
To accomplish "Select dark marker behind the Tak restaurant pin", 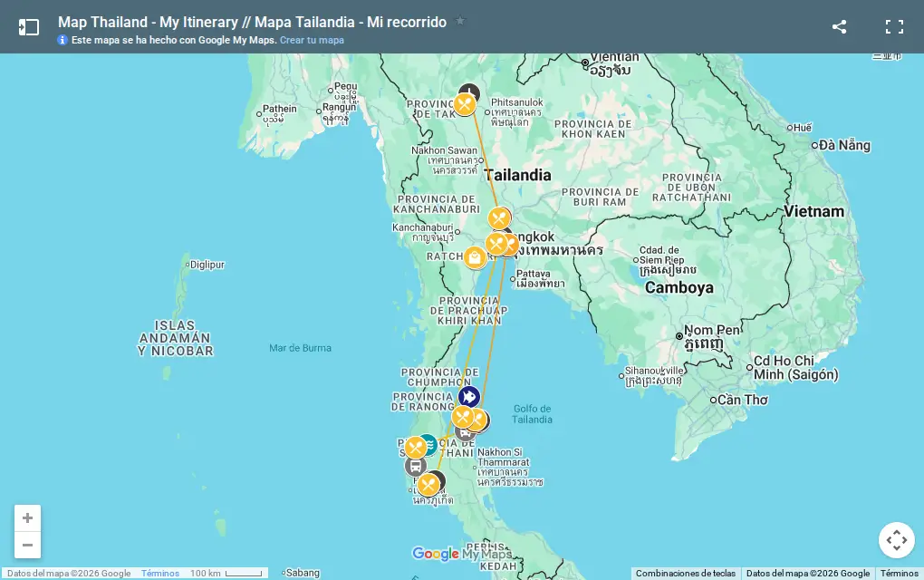I will (x=471, y=91).
